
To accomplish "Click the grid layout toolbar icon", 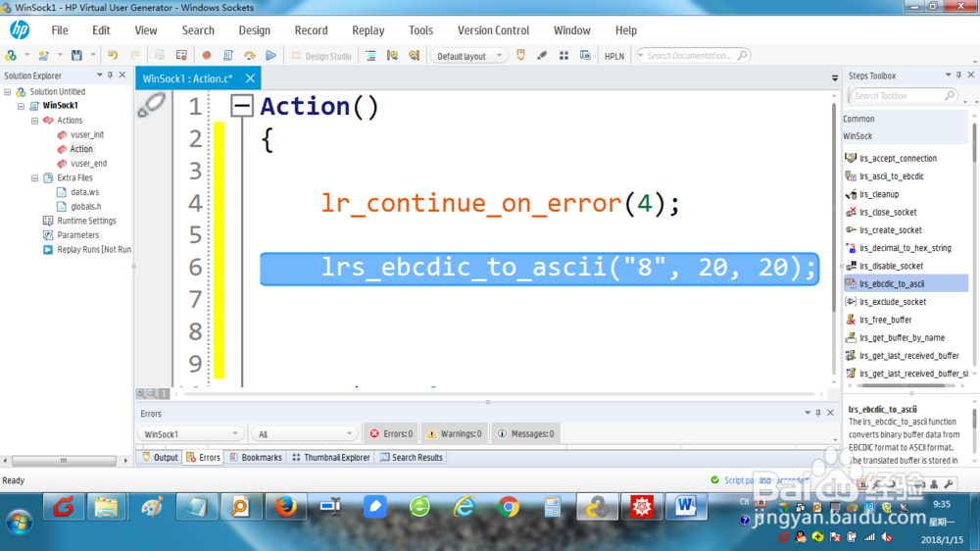I will [x=563, y=56].
